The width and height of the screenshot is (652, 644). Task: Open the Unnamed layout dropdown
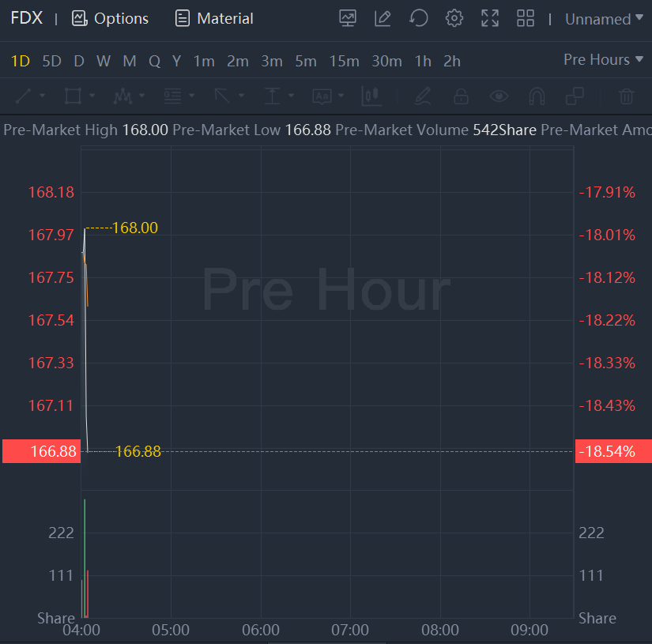click(604, 19)
